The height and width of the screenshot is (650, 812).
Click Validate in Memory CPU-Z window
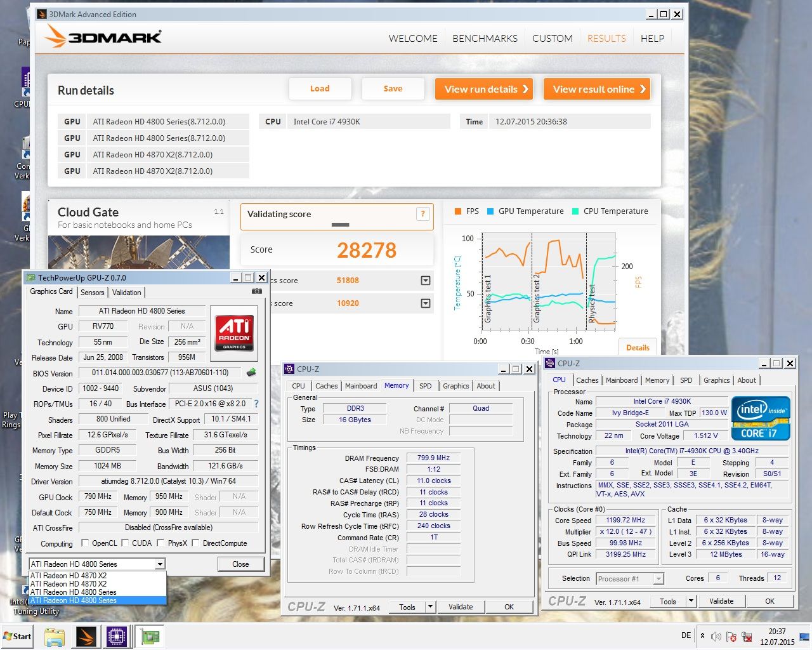click(x=461, y=607)
